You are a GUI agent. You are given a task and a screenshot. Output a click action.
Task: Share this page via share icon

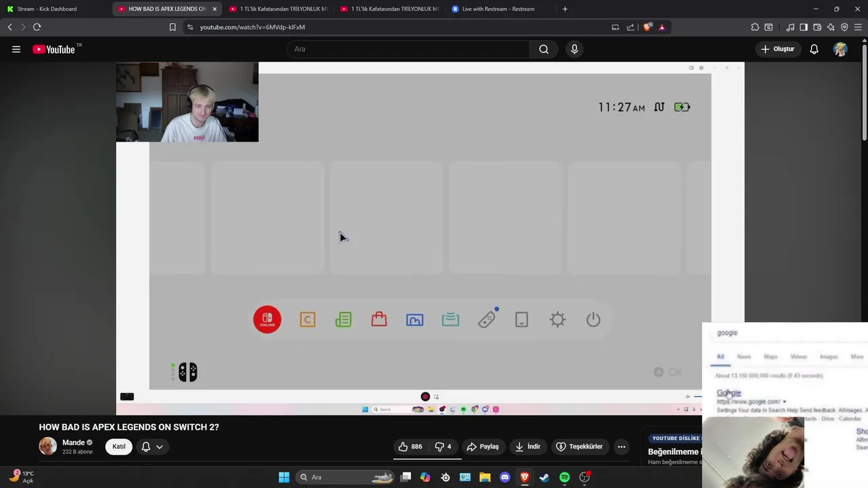pos(631,27)
